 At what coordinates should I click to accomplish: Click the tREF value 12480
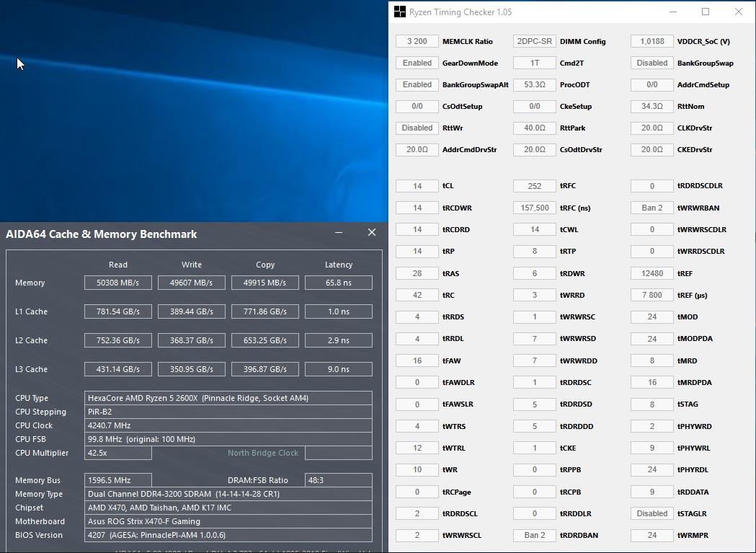click(652, 273)
